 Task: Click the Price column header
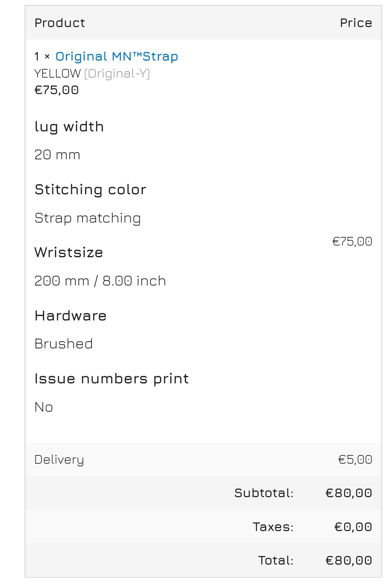coord(356,23)
